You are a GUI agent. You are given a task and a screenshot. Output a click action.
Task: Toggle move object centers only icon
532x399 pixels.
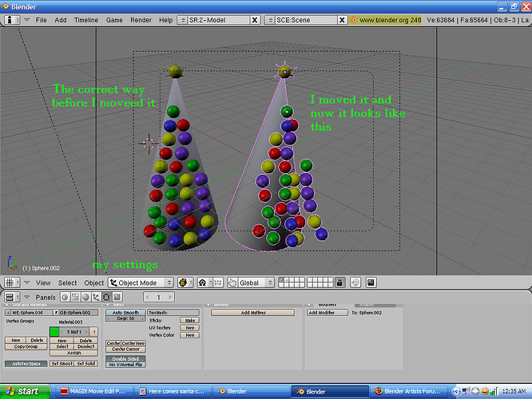(x=218, y=282)
